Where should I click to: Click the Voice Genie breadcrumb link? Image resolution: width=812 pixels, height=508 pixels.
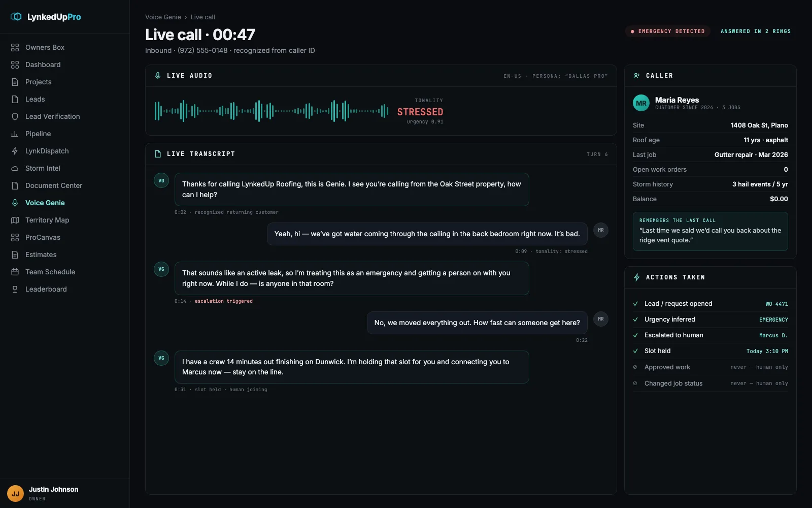coord(163,17)
